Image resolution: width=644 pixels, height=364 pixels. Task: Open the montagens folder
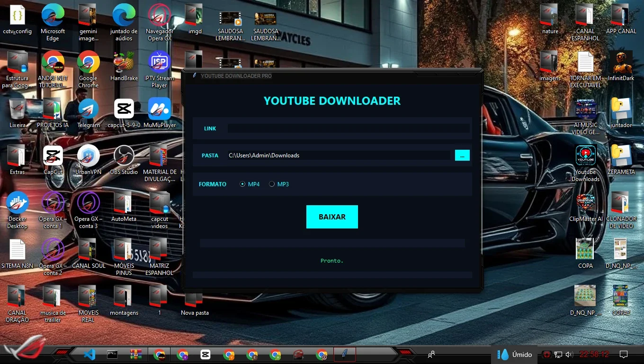[x=124, y=301]
